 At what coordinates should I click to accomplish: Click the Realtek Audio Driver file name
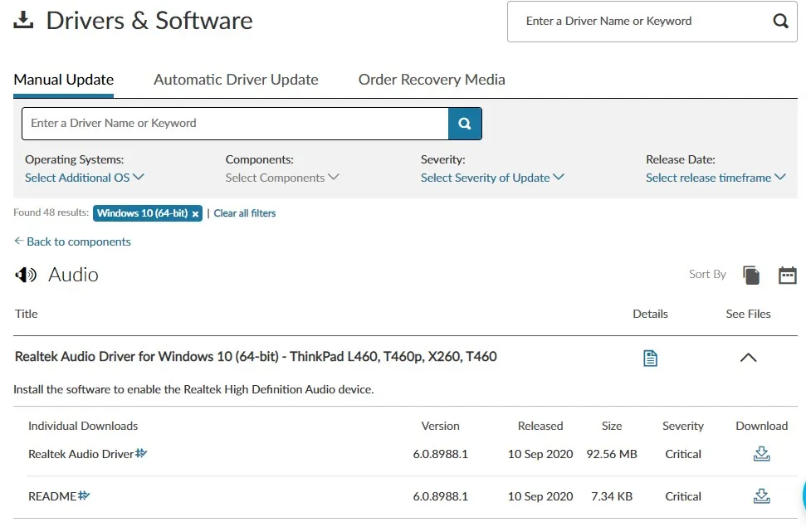81,454
